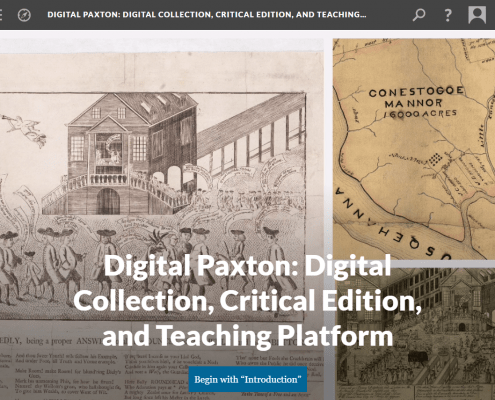Click the compass explore icon
Screen dimensions: 495x400
[x=24, y=15]
